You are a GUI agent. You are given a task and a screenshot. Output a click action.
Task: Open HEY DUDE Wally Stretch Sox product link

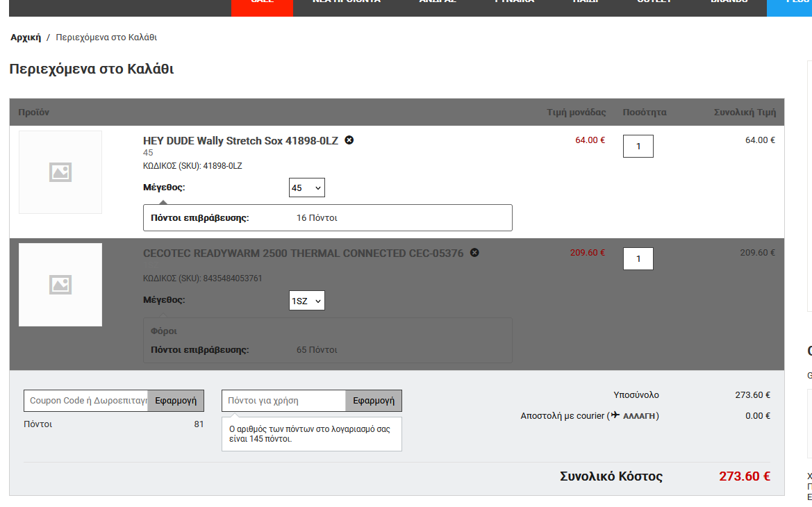[240, 141]
